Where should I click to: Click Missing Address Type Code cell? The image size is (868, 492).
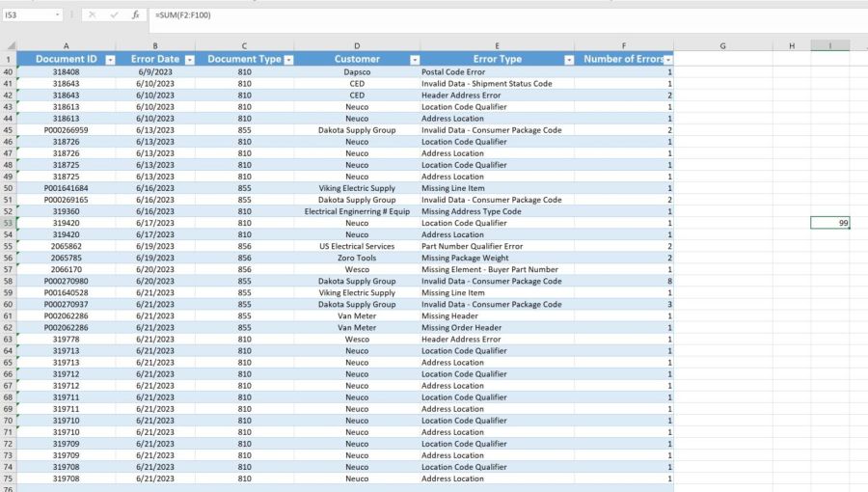click(497, 211)
